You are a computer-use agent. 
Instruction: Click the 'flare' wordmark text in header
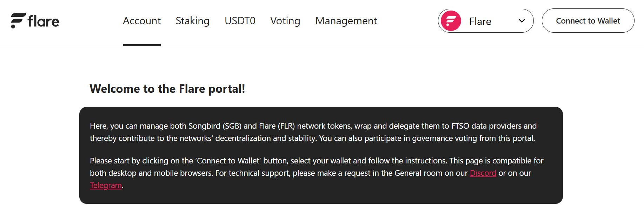[43, 21]
